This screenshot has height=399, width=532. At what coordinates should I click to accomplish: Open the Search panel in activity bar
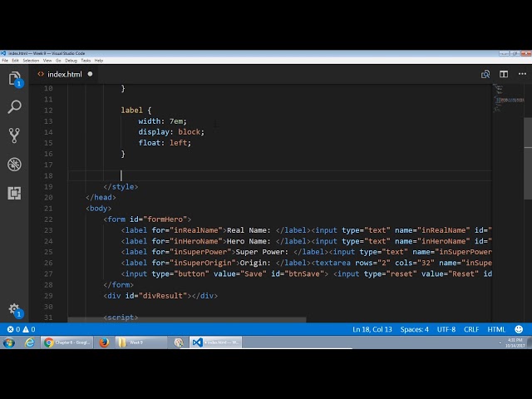pos(14,107)
